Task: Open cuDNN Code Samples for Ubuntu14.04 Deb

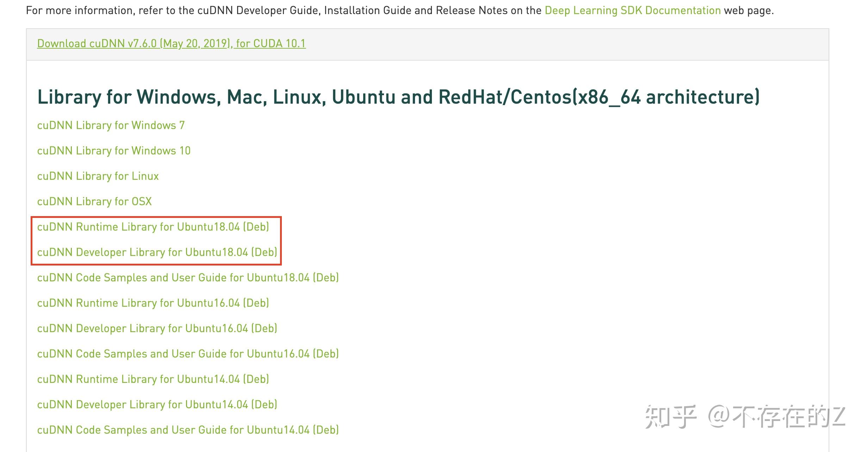Action: click(188, 430)
